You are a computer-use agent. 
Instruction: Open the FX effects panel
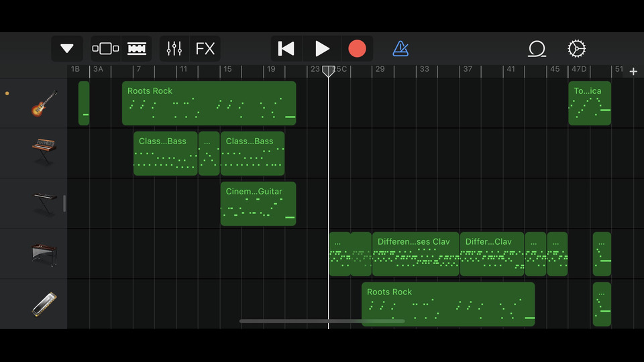[205, 49]
